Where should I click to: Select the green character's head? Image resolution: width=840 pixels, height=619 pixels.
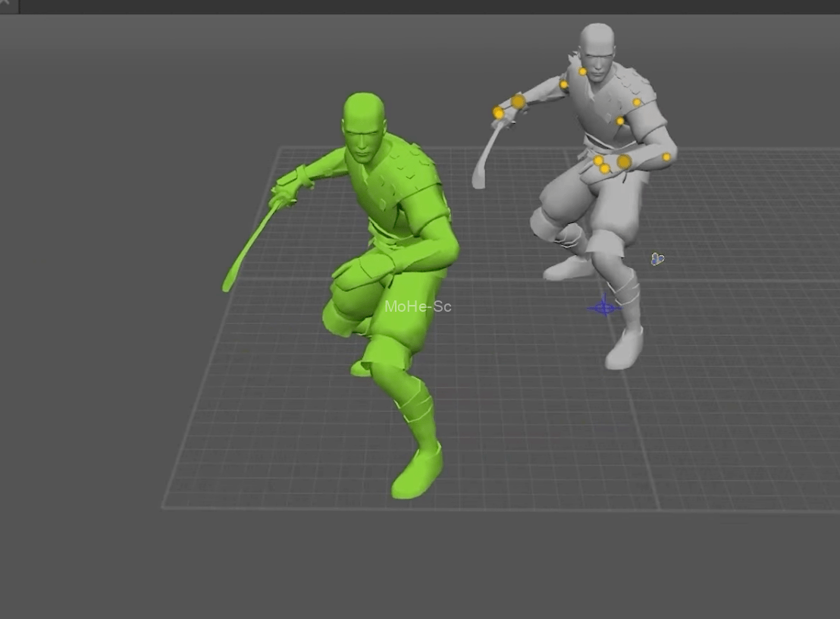[365, 125]
